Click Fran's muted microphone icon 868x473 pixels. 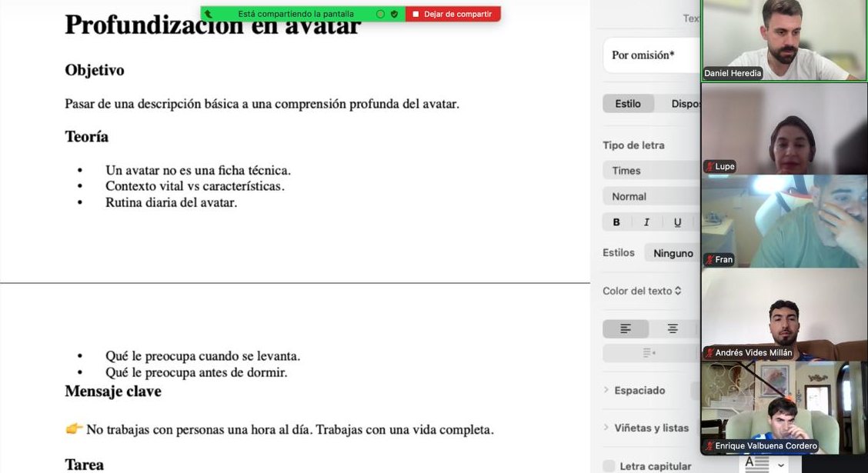coord(709,259)
